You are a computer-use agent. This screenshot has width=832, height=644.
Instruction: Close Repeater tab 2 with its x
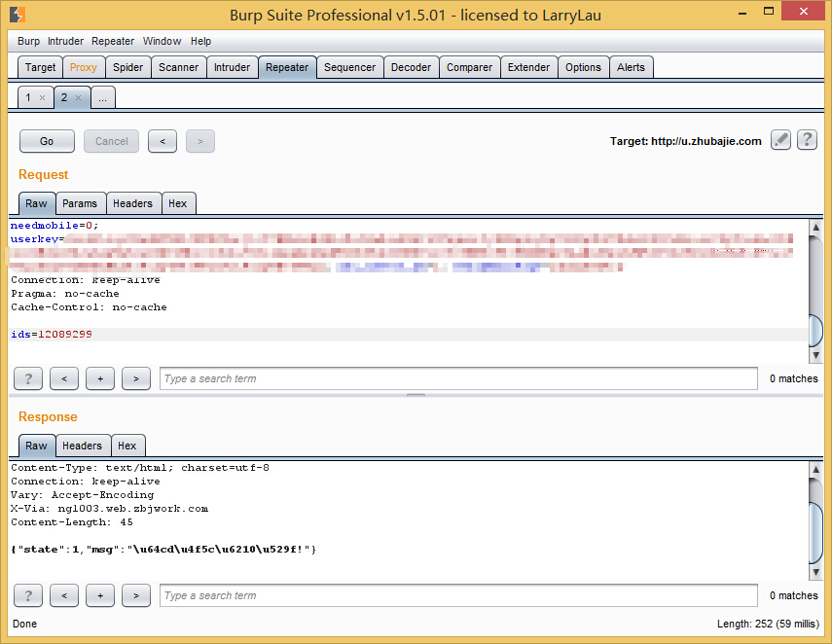[78, 97]
